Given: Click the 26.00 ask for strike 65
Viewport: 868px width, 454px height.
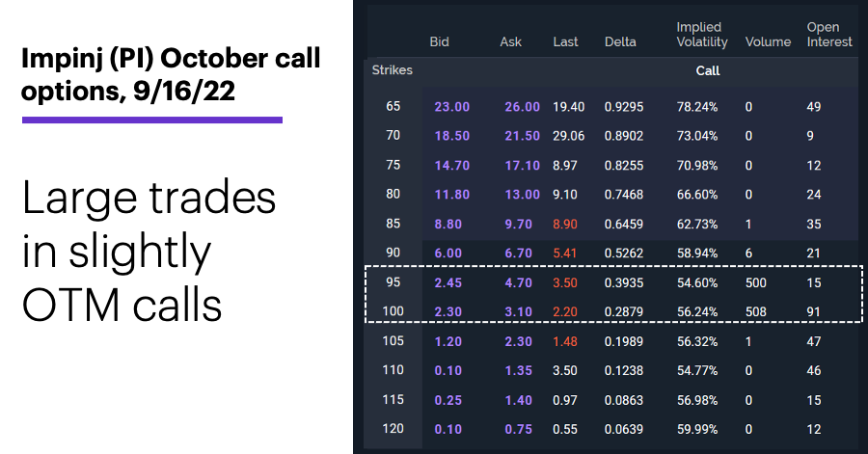Looking at the screenshot, I should click(522, 107).
